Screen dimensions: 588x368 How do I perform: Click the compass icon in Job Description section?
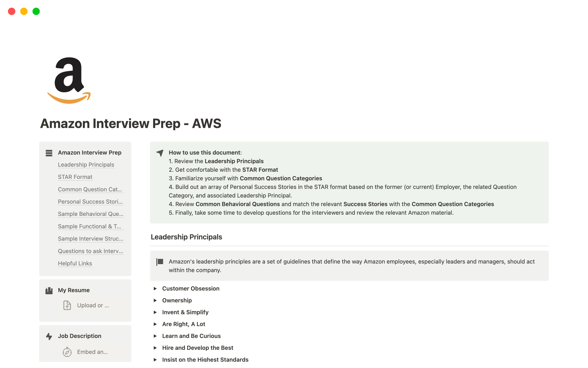(x=67, y=352)
